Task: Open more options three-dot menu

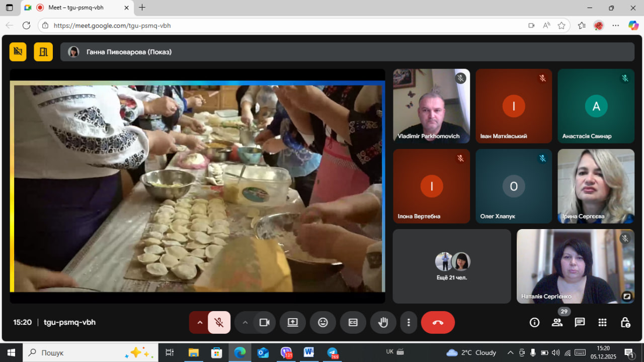Action: tap(409, 323)
